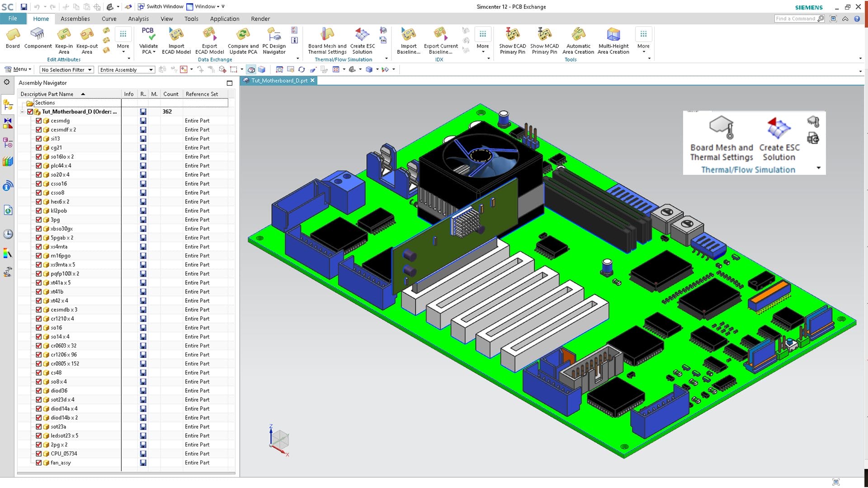Click Export Current Baseline in IDX group

(x=440, y=41)
